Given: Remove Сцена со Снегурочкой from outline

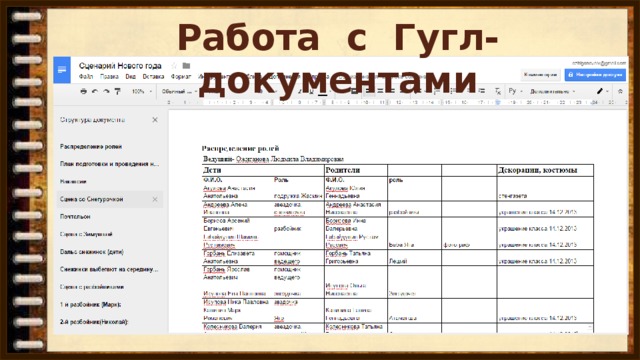Looking at the screenshot, I should pos(155,199).
